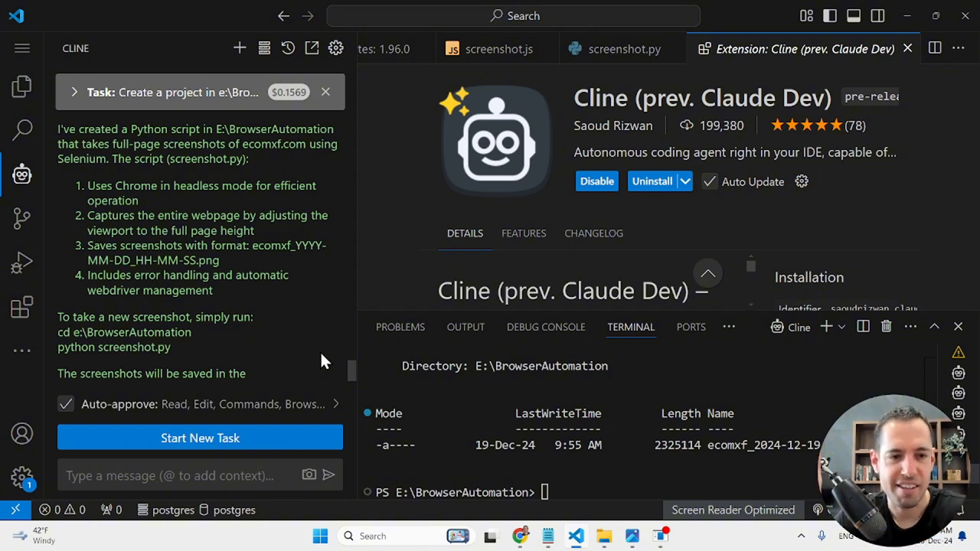
Task: Open Windows Start menu
Action: [320, 536]
